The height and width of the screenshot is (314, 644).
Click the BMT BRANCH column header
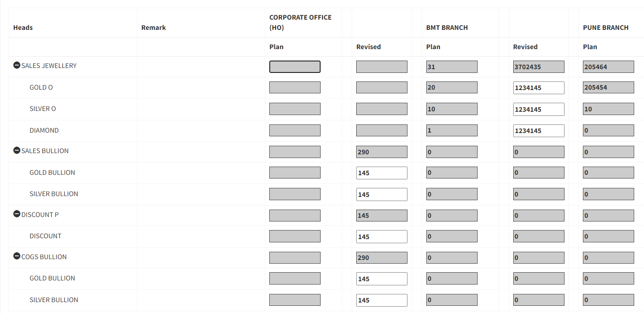point(447,27)
